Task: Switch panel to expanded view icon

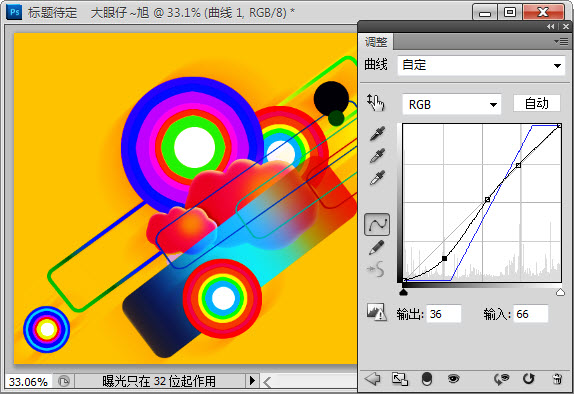Action: (400, 379)
